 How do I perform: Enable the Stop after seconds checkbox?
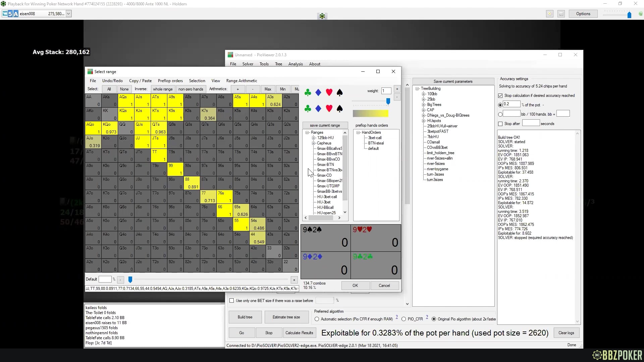coord(500,124)
